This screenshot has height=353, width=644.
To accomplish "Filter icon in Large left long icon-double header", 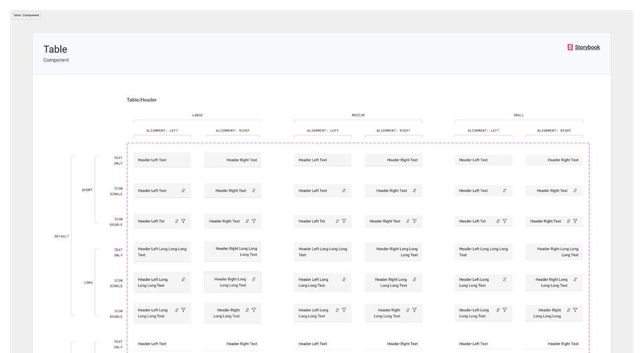I will [x=183, y=310].
